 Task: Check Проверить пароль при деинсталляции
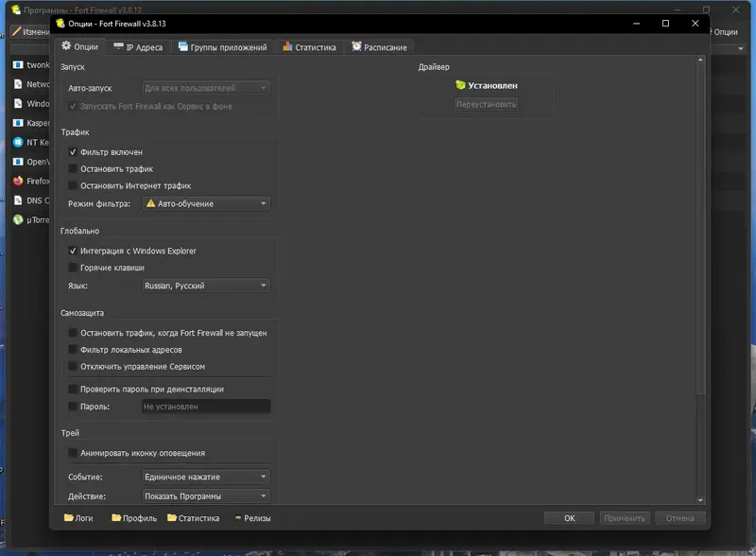point(73,389)
